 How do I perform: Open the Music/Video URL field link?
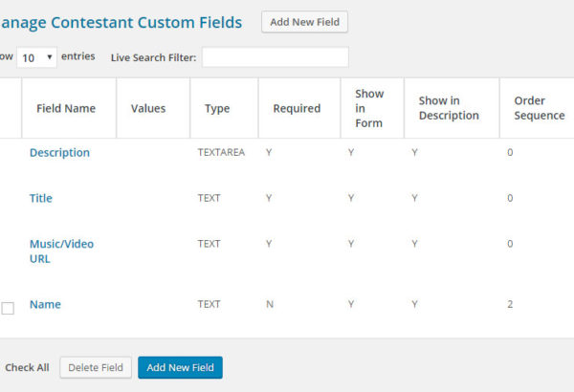[61, 251]
